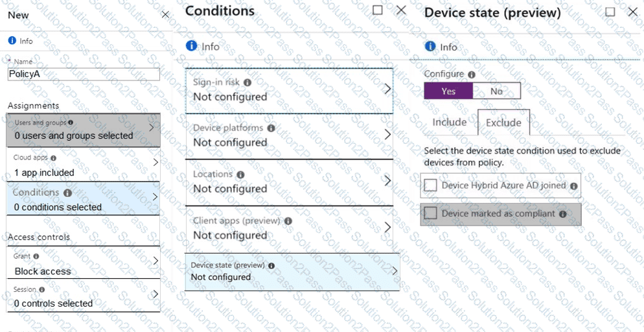The width and height of the screenshot is (644, 332).
Task: Select Yes on the Configure toggle
Action: pos(448,91)
